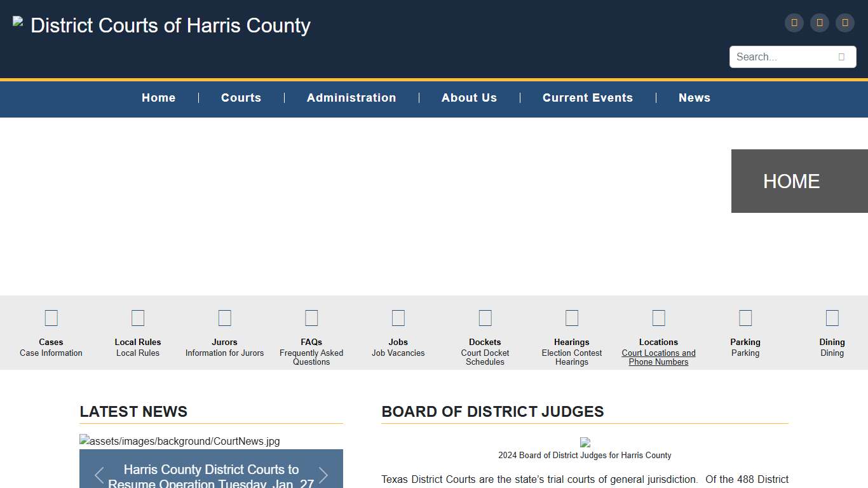868x488 pixels.
Task: Open the Dockets schedule icon
Action: click(485, 318)
